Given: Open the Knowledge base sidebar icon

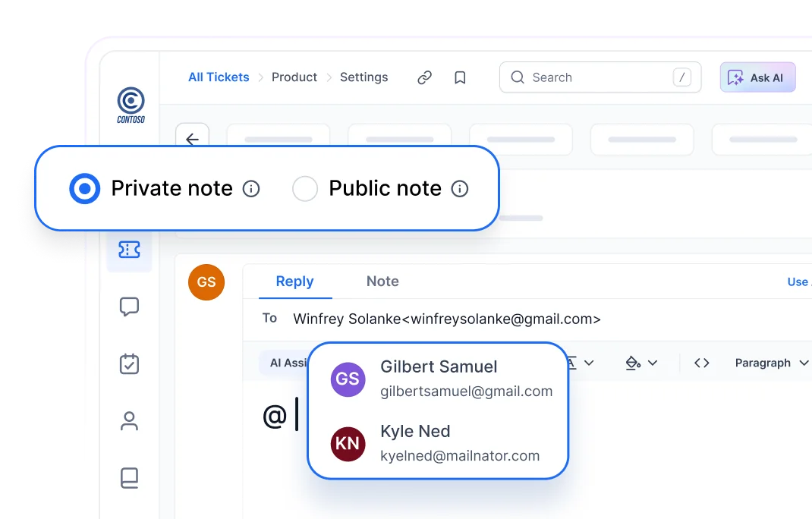Looking at the screenshot, I should pyautogui.click(x=129, y=478).
